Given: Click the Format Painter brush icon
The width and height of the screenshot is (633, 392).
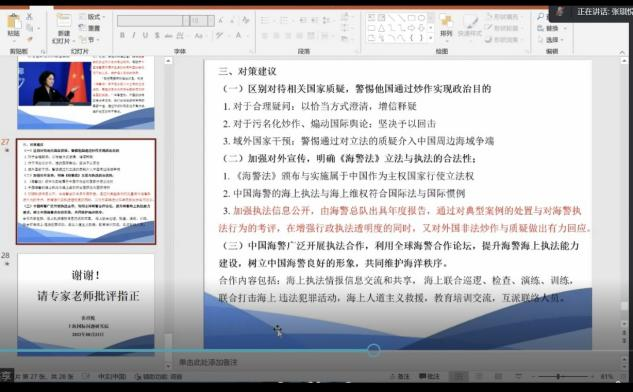Looking at the screenshot, I should 29,39.
